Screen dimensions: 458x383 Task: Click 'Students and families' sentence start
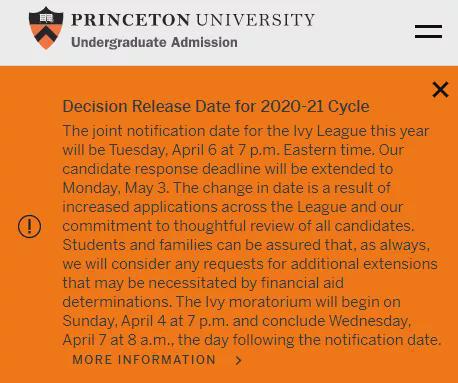138,245
